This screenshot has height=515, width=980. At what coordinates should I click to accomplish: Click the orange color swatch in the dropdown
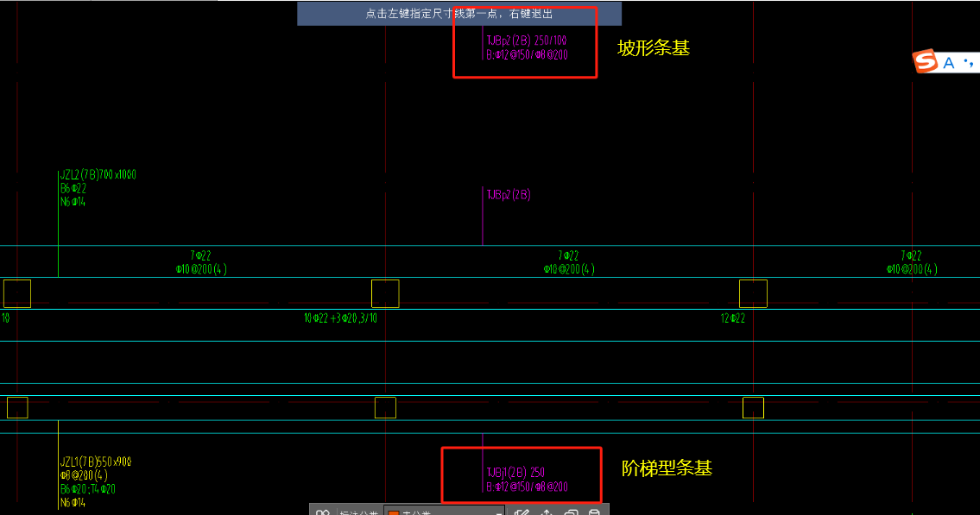pos(393,512)
